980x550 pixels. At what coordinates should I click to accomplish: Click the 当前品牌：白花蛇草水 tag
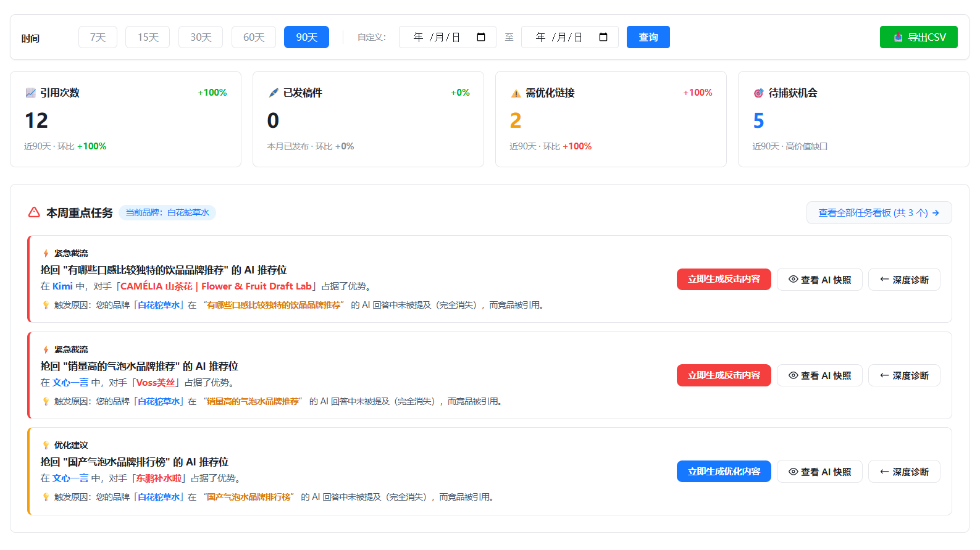coord(167,212)
